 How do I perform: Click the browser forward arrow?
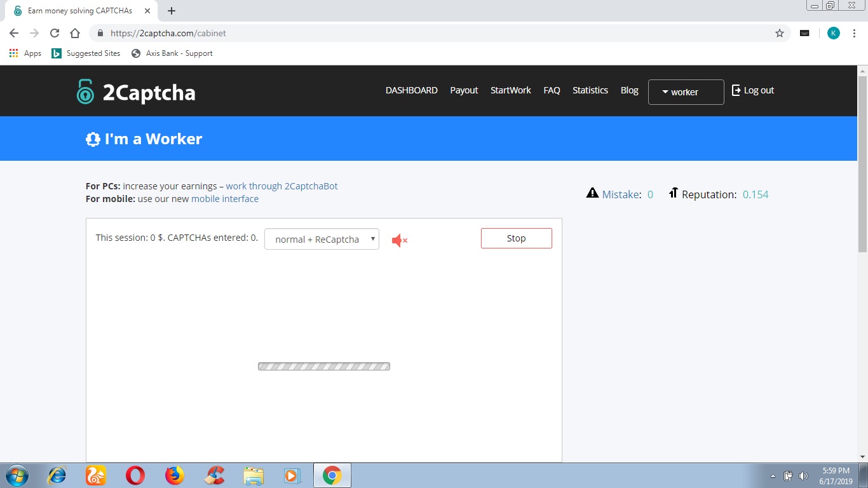click(34, 33)
